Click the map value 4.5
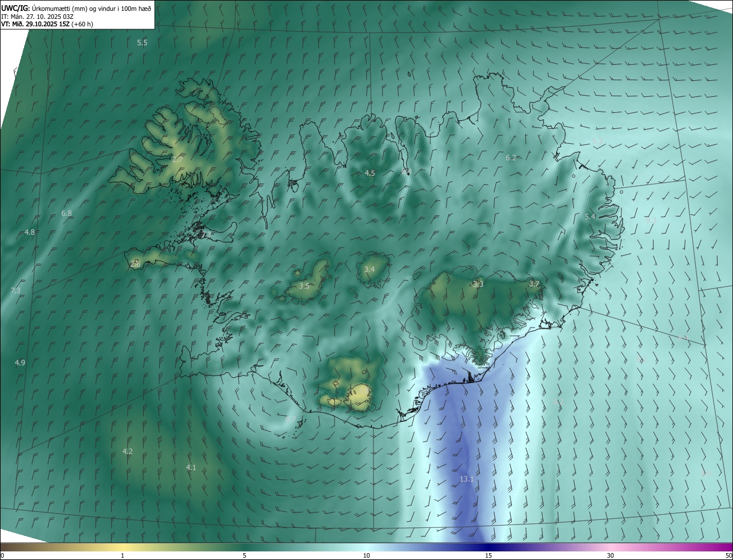This screenshot has width=733, height=560. point(370,173)
